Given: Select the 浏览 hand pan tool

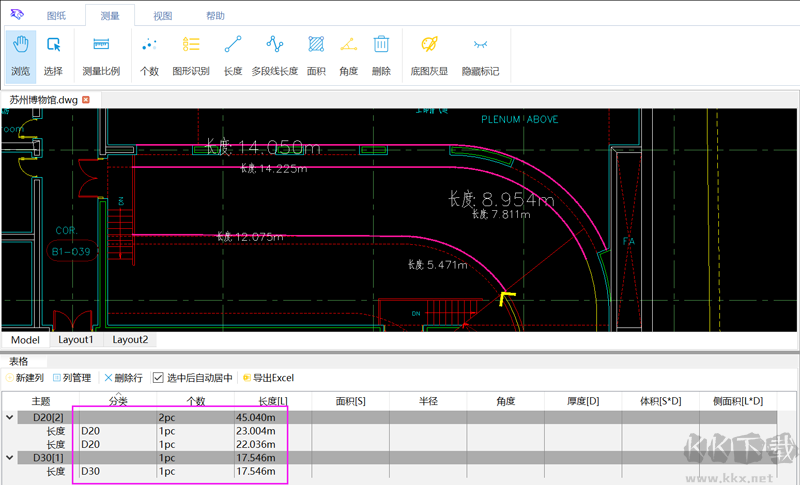Looking at the screenshot, I should click(x=21, y=55).
